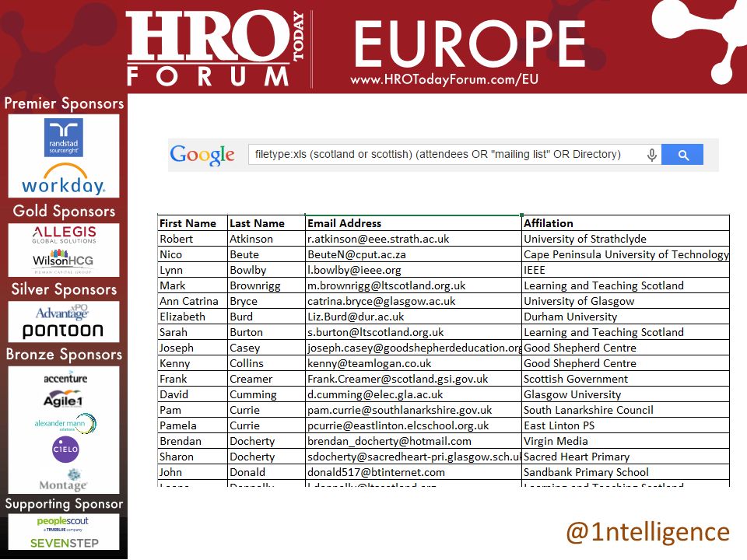Click the IEEE affiliation cell
Image resolution: width=747 pixels, height=560 pixels.
[626, 270]
